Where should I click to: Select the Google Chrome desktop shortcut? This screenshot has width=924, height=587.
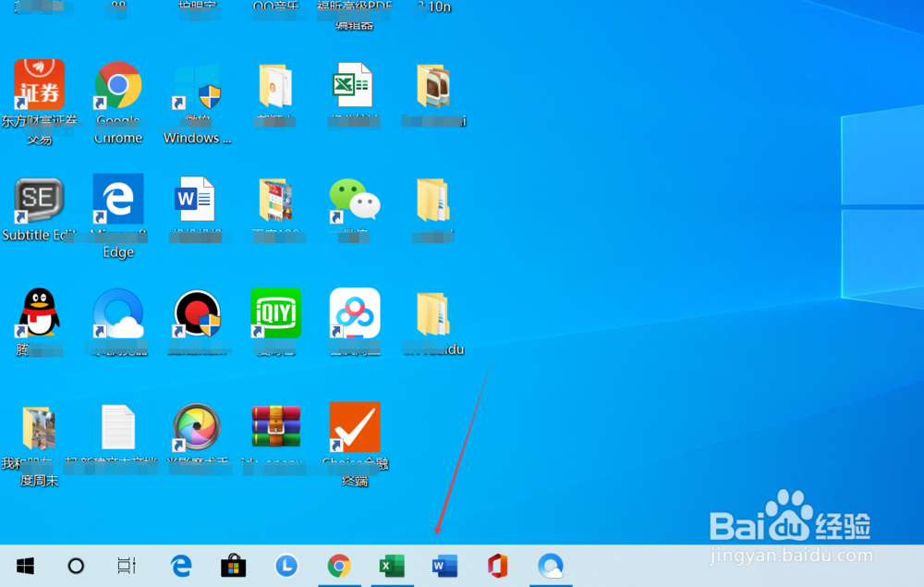[x=118, y=85]
